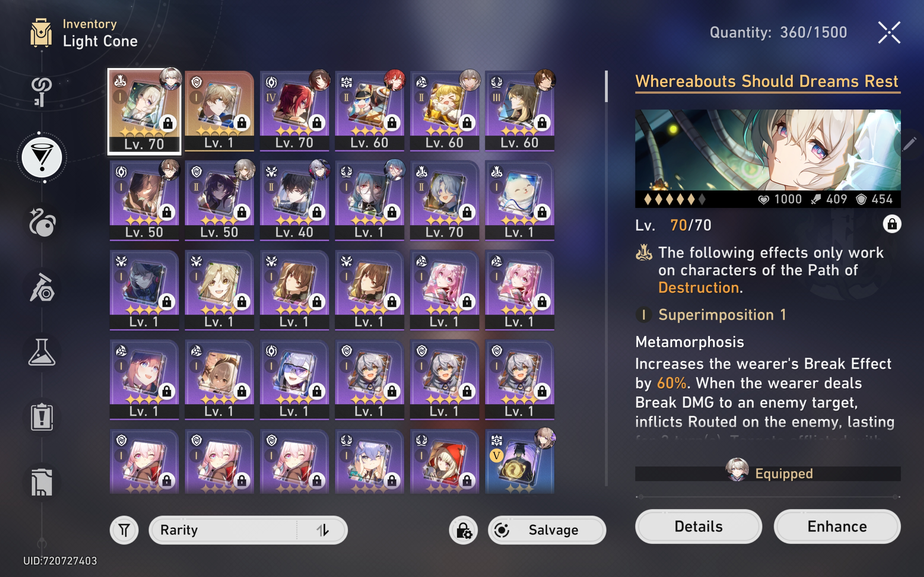
Task: Click the Salvage button
Action: (x=547, y=530)
